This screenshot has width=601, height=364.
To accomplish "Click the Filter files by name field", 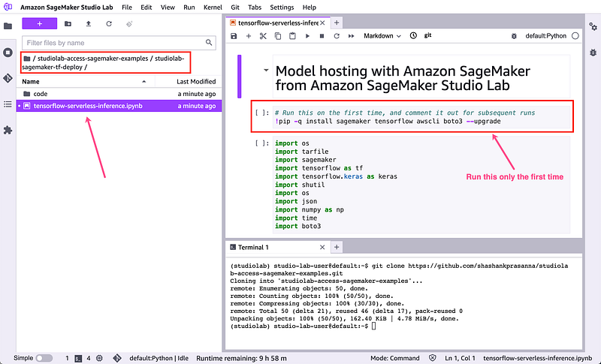I will (120, 43).
